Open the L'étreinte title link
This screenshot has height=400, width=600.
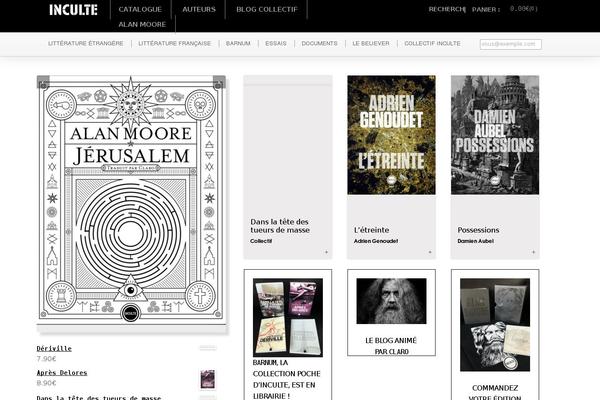[372, 230]
